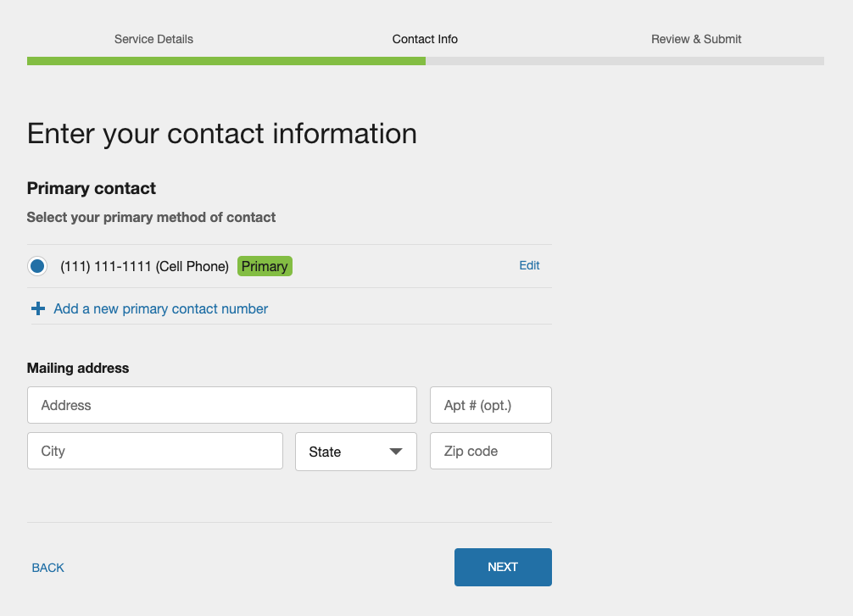Click into the Apt # (opt.) field
The height and width of the screenshot is (616, 853).
point(490,405)
